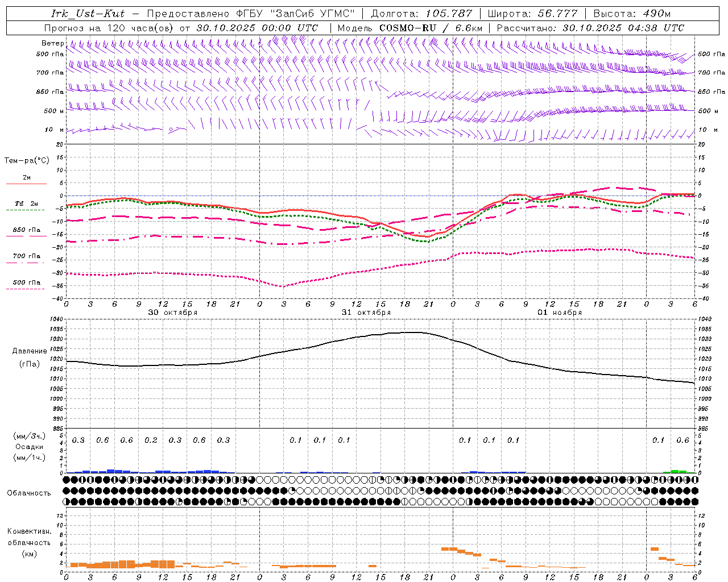Click the '0.2' precipitation value
This screenshot has width=728, height=582.
pos(151,440)
